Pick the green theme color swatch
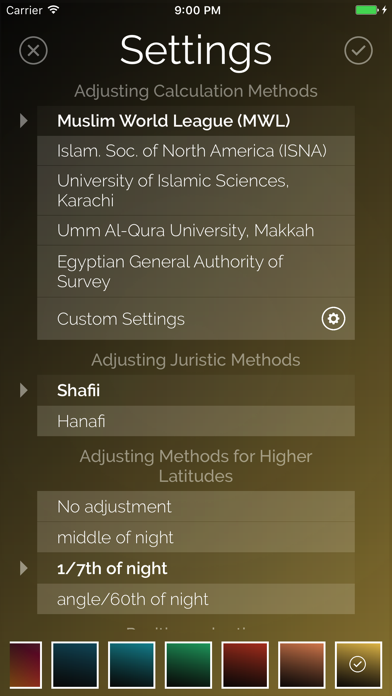Viewport: 392px width, 696px height. [x=188, y=664]
